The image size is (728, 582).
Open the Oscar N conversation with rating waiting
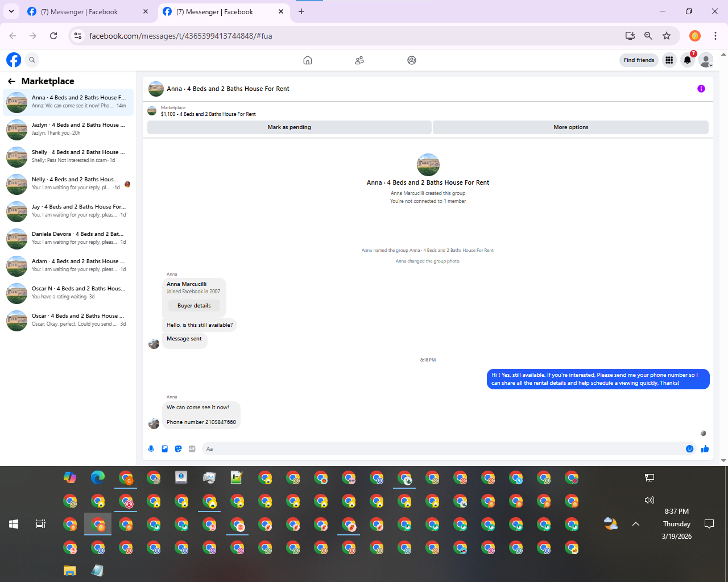pyautogui.click(x=68, y=293)
